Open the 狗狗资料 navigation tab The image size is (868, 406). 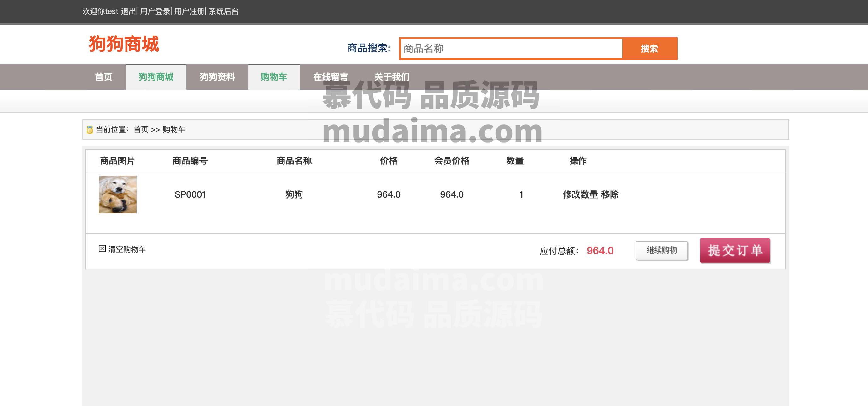(x=217, y=77)
